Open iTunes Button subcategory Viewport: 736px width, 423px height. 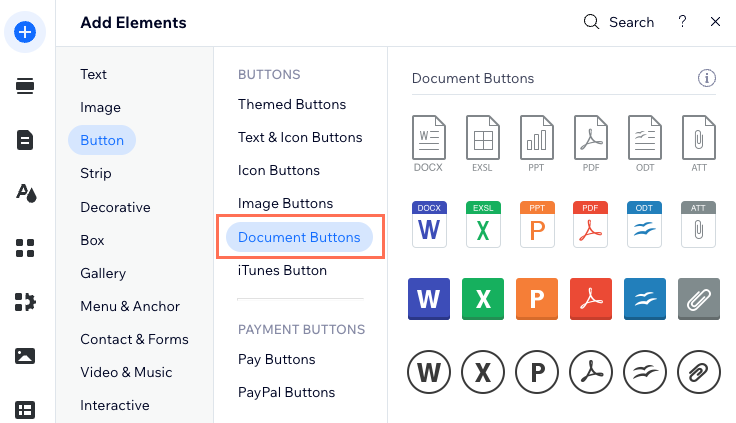(x=282, y=270)
